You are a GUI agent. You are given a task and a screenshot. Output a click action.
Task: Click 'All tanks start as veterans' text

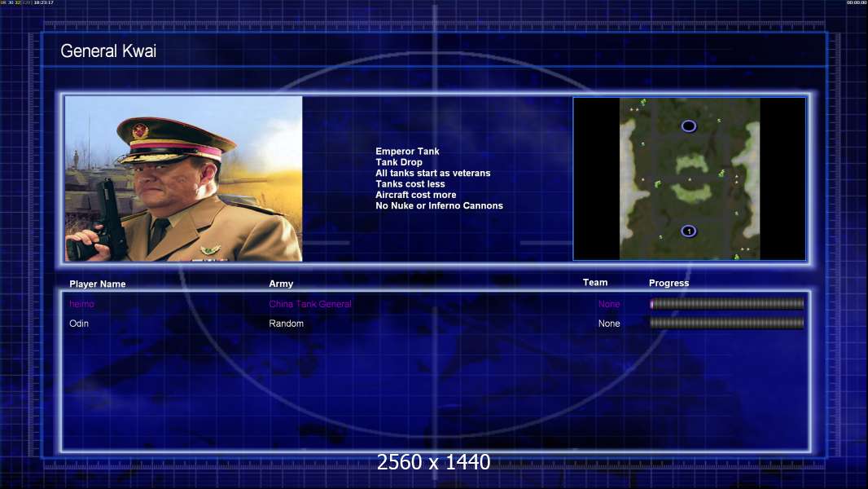tap(433, 173)
